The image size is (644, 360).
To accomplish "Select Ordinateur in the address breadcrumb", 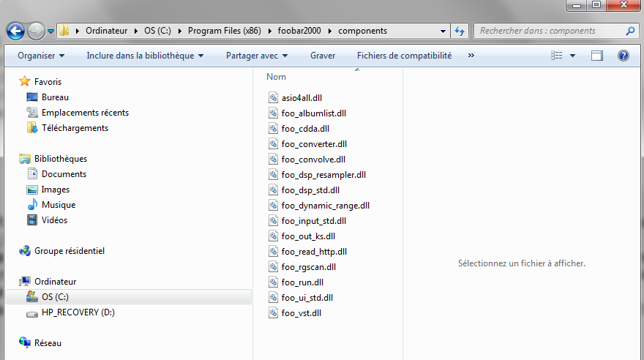I will click(x=106, y=31).
